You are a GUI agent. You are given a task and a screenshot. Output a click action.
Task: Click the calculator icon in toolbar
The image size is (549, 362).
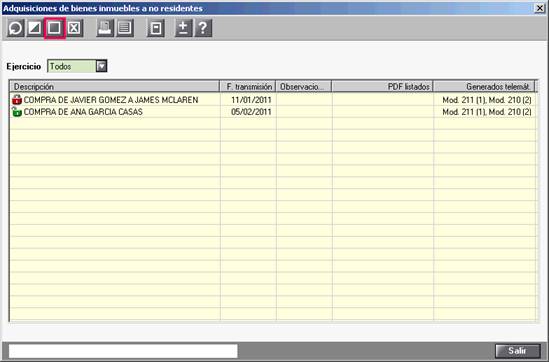tap(156, 28)
